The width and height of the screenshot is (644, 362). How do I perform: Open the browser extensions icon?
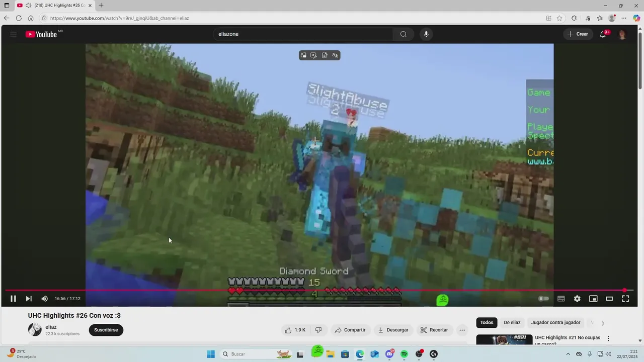tap(574, 18)
